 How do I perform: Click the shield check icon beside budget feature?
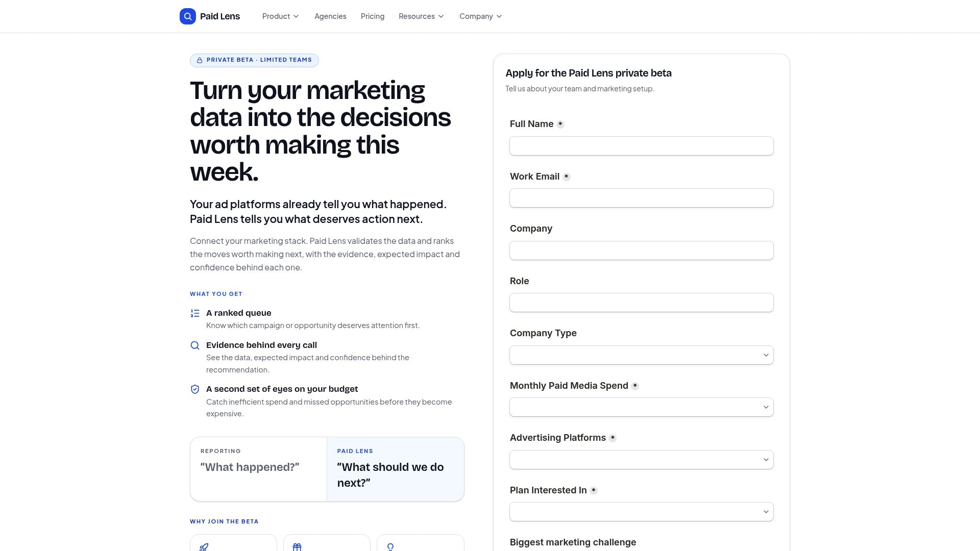pos(195,389)
